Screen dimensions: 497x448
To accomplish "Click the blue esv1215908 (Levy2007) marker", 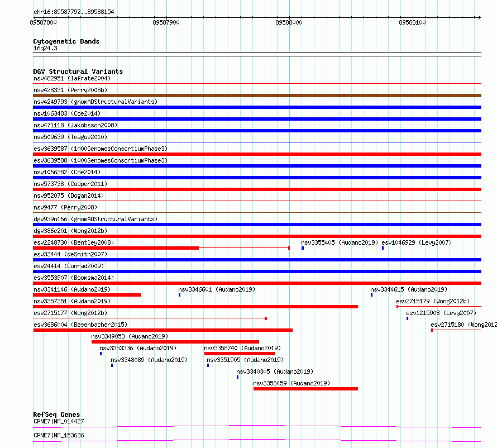I will click(407, 318).
